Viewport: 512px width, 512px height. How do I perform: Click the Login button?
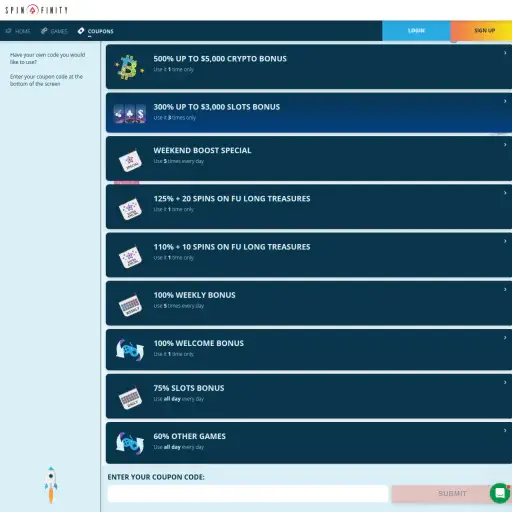pos(416,31)
